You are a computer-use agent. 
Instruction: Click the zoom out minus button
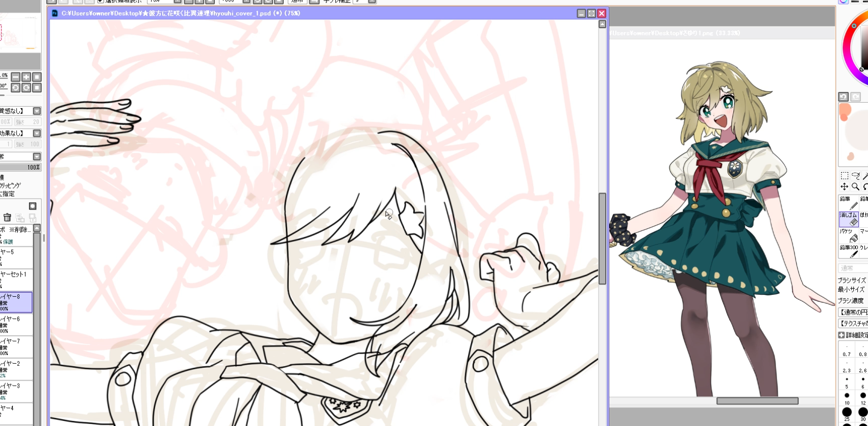pyautogui.click(x=16, y=77)
